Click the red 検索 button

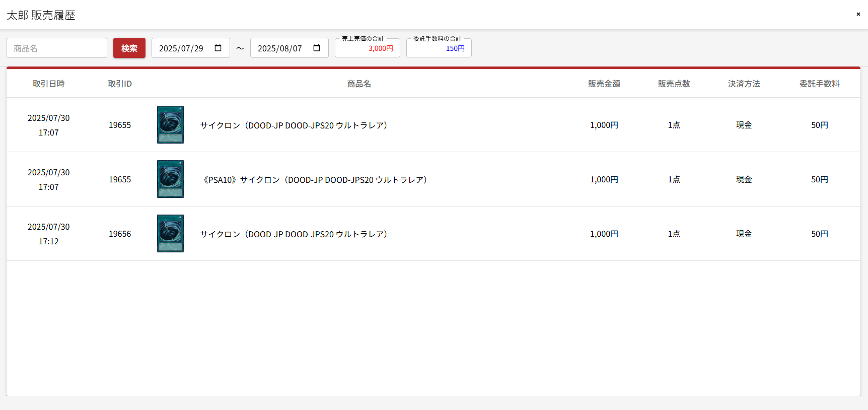[129, 48]
